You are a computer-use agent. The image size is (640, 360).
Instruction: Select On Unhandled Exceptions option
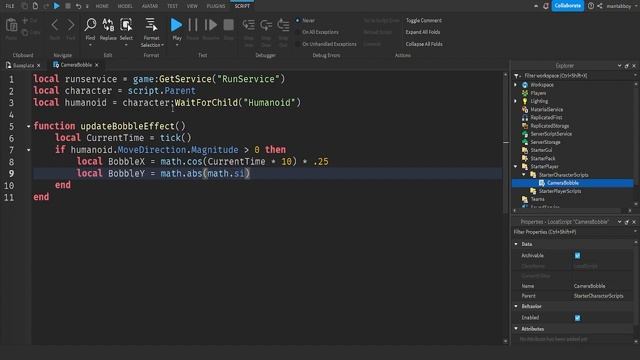tap(298, 44)
